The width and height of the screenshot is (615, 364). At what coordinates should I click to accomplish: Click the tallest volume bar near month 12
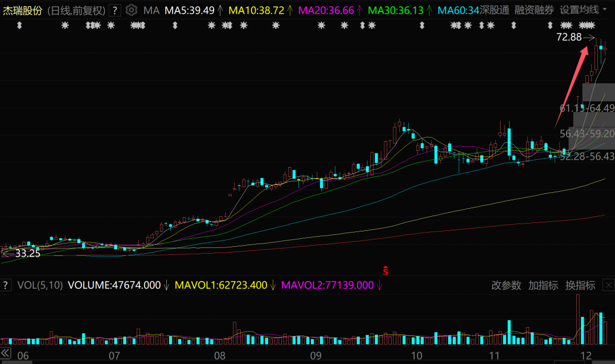click(x=578, y=319)
